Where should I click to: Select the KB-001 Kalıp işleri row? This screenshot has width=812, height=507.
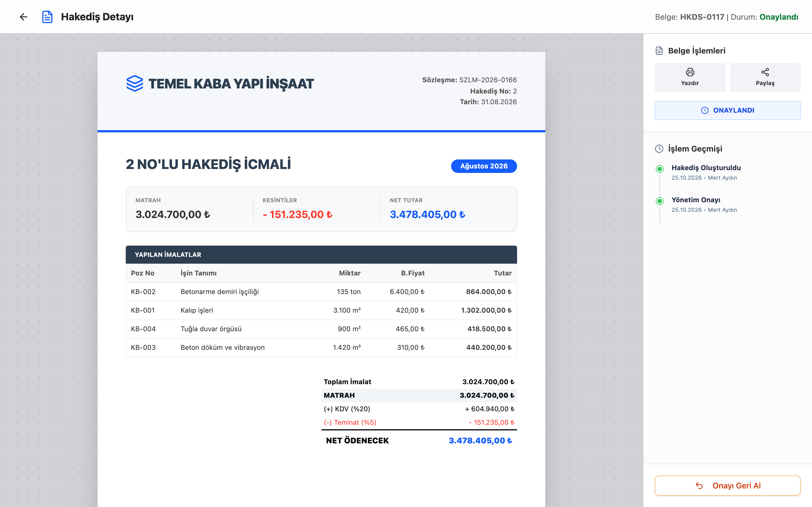[321, 310]
